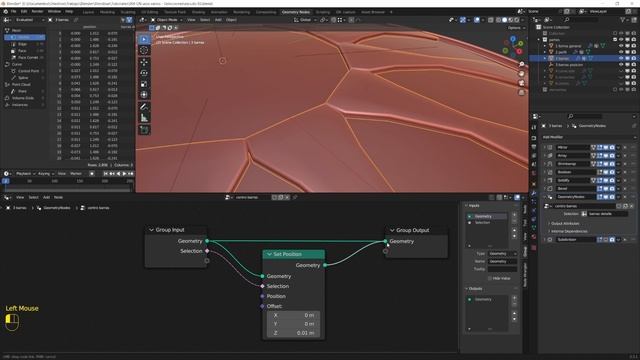640x360 pixels.
Task: Select the Rotate tool in viewport toolbar
Action: click(x=144, y=73)
